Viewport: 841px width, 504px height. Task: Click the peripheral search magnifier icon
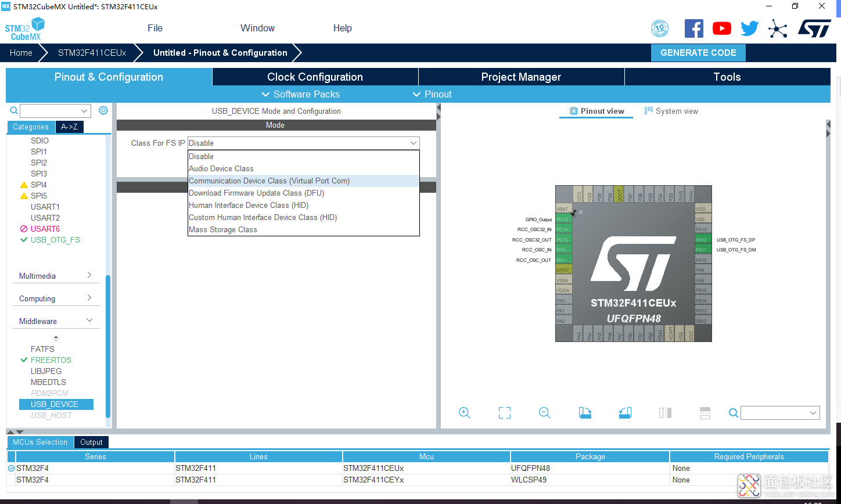point(14,110)
